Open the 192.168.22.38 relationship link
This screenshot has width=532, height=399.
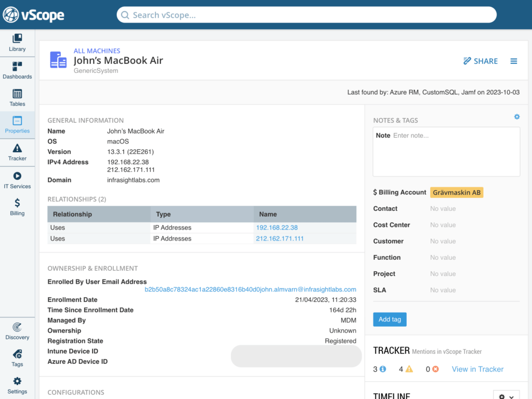click(x=277, y=228)
